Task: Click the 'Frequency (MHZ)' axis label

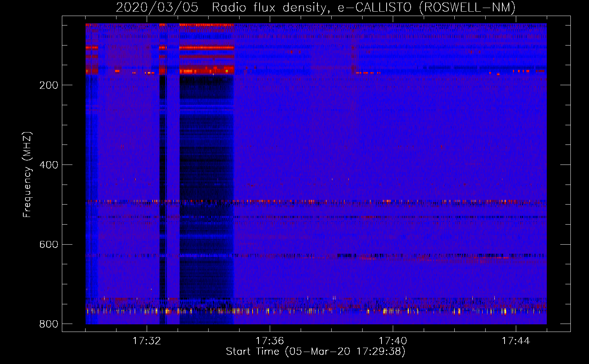Action: pyautogui.click(x=27, y=175)
